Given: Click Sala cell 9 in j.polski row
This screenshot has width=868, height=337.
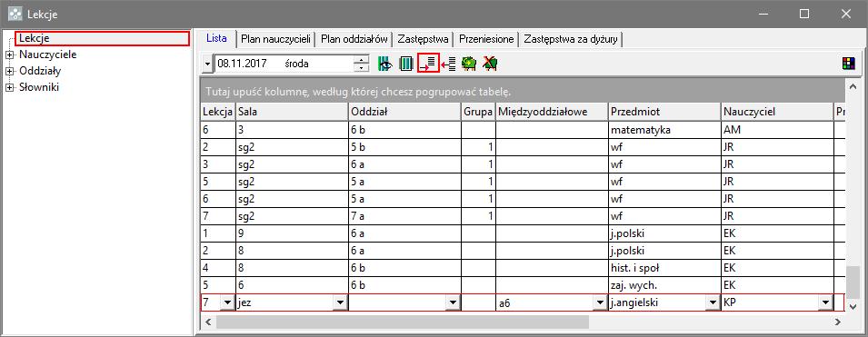Looking at the screenshot, I should pyautogui.click(x=292, y=233).
